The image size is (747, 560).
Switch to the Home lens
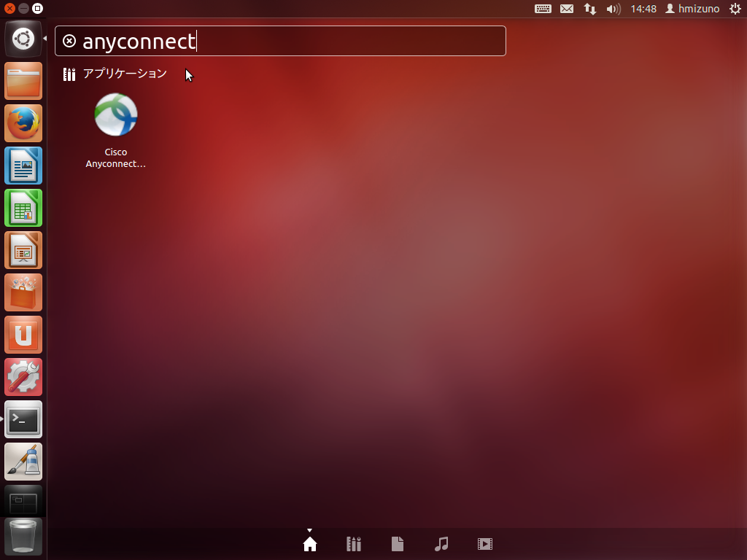point(309,544)
